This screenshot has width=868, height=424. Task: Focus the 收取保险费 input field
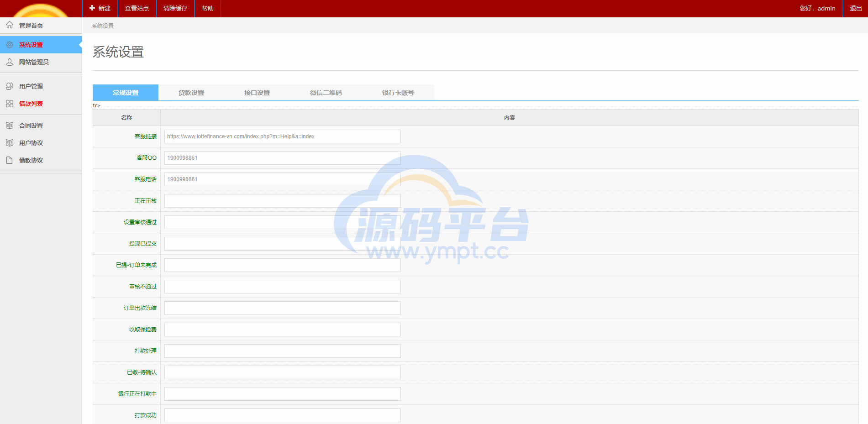[283, 330]
